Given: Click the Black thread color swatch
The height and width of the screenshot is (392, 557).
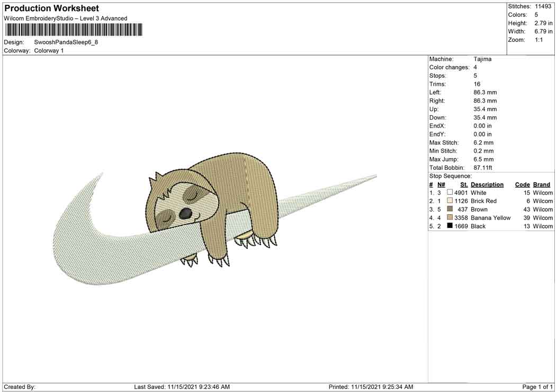Looking at the screenshot, I should [x=450, y=226].
